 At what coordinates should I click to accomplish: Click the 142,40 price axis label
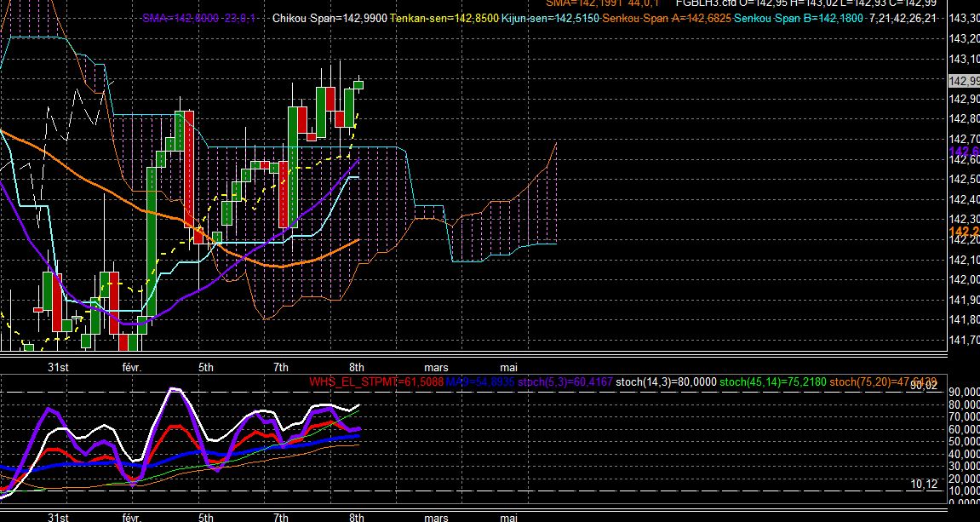click(965, 199)
